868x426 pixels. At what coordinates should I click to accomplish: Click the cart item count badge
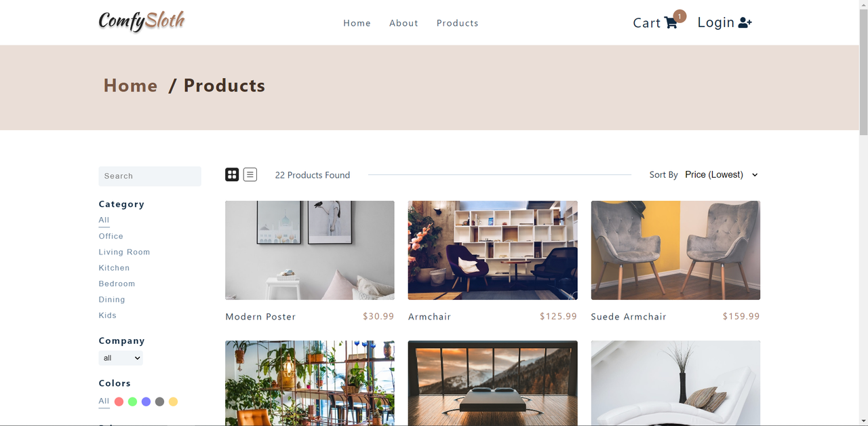pos(679,16)
